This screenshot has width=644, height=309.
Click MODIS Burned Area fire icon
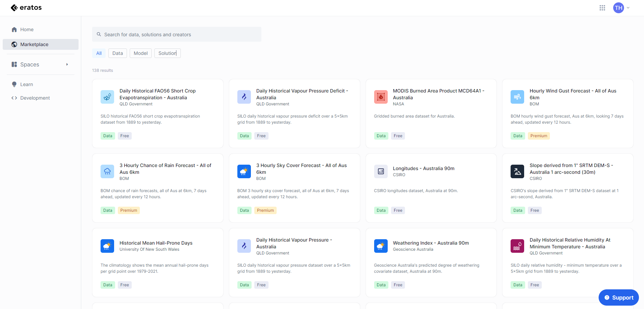(x=381, y=97)
